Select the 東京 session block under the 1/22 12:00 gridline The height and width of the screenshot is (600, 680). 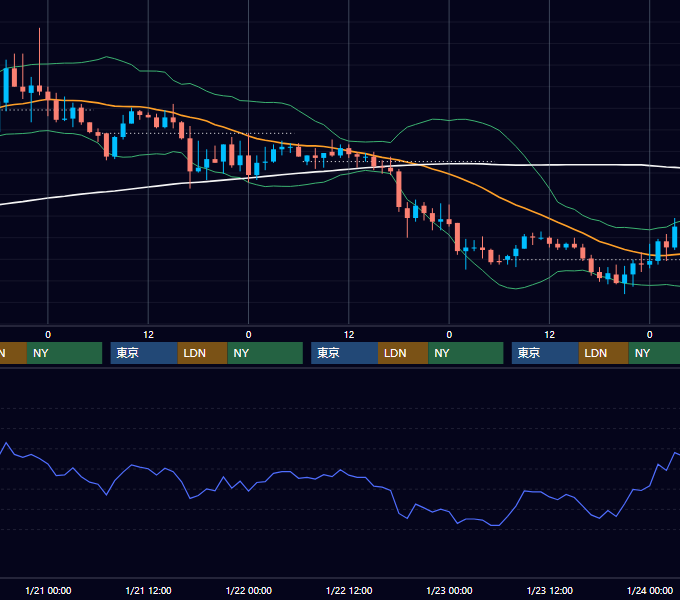pyautogui.click(x=344, y=353)
